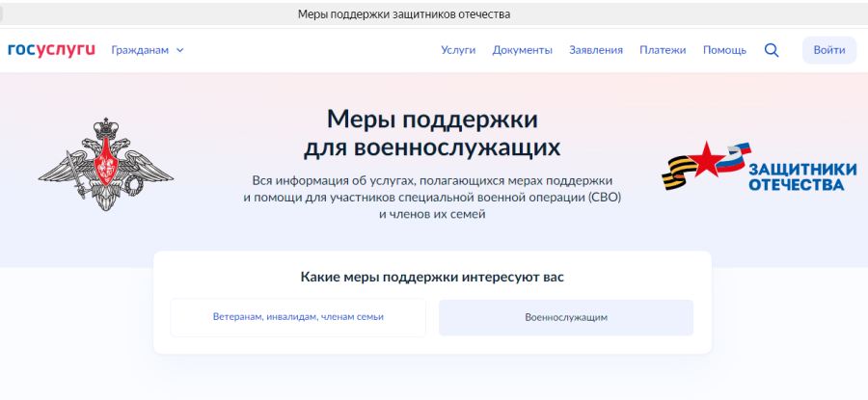Click the Ministry of Defense eagle emblem
The height and width of the screenshot is (400, 868).
[106, 164]
